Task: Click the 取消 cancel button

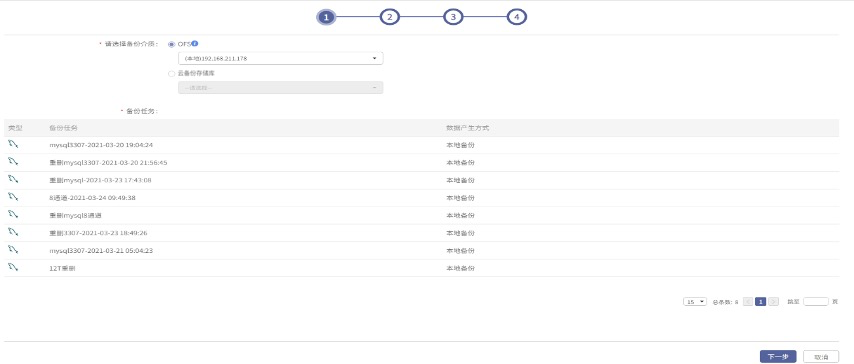Action: pyautogui.click(x=821, y=356)
